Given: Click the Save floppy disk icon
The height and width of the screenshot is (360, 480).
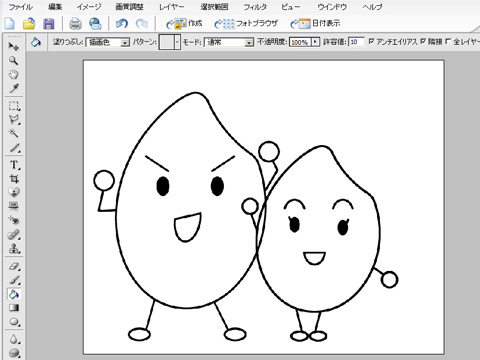Looking at the screenshot, I should pos(49,24).
